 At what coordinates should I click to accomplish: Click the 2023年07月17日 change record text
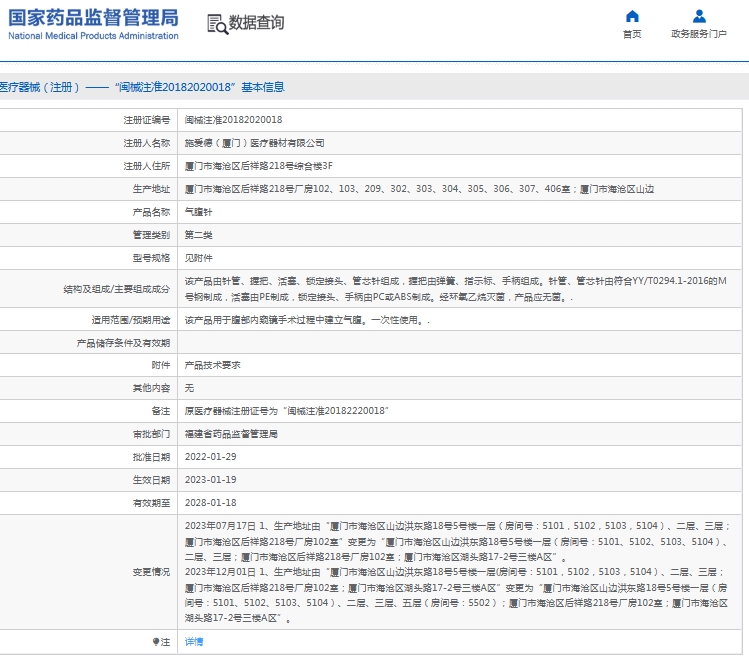pyautogui.click(x=458, y=541)
